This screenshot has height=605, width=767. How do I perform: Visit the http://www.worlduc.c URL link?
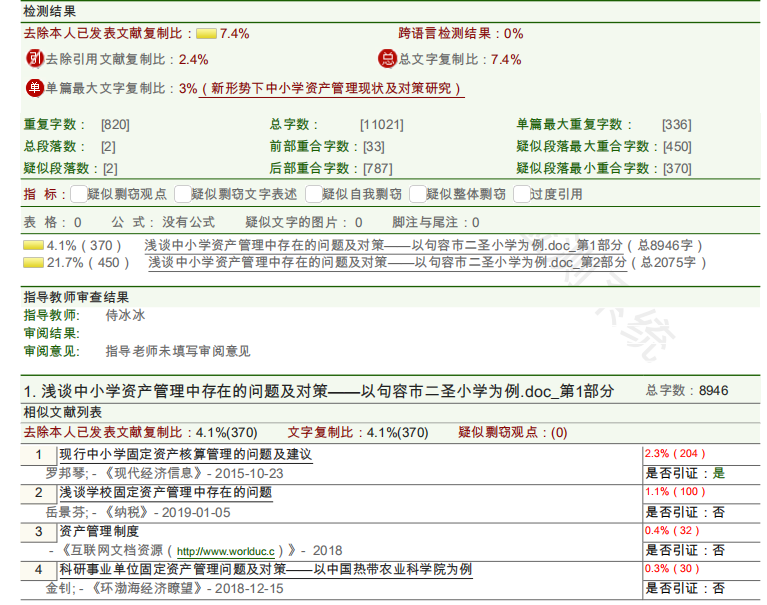point(225,550)
